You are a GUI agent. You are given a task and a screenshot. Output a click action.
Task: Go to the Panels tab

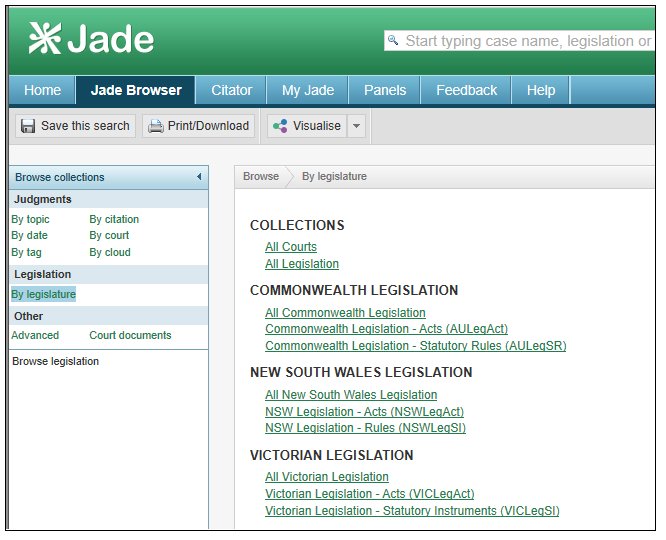[385, 90]
